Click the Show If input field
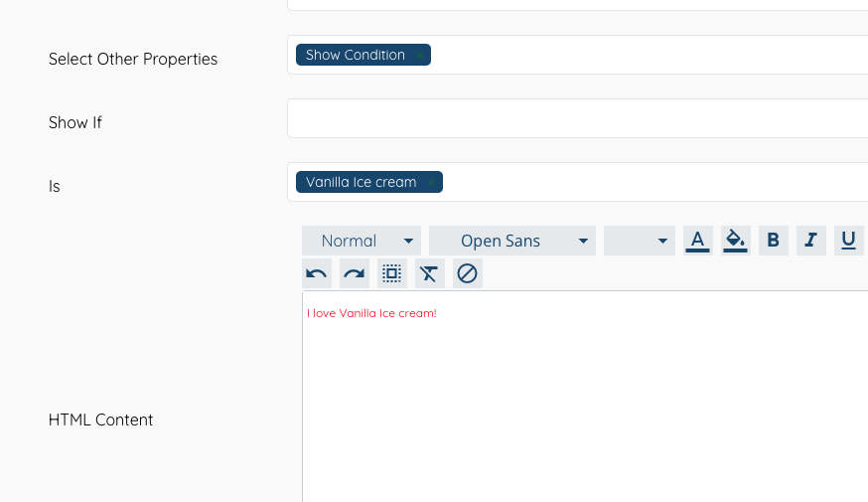 click(577, 118)
